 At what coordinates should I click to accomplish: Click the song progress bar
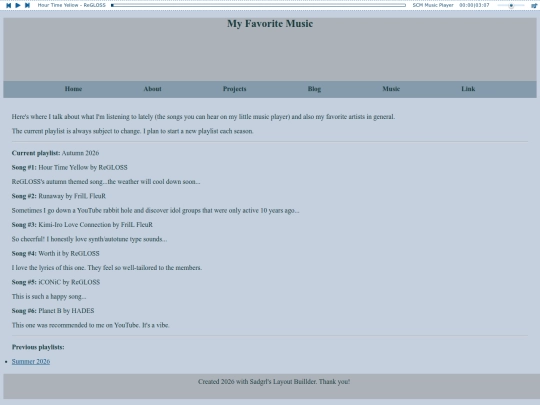pyautogui.click(x=258, y=5)
